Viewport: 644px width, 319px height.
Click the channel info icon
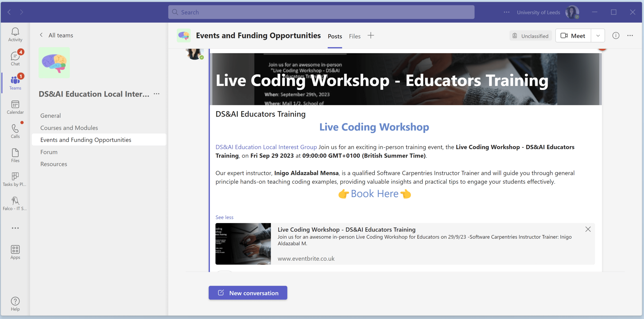[x=616, y=36]
